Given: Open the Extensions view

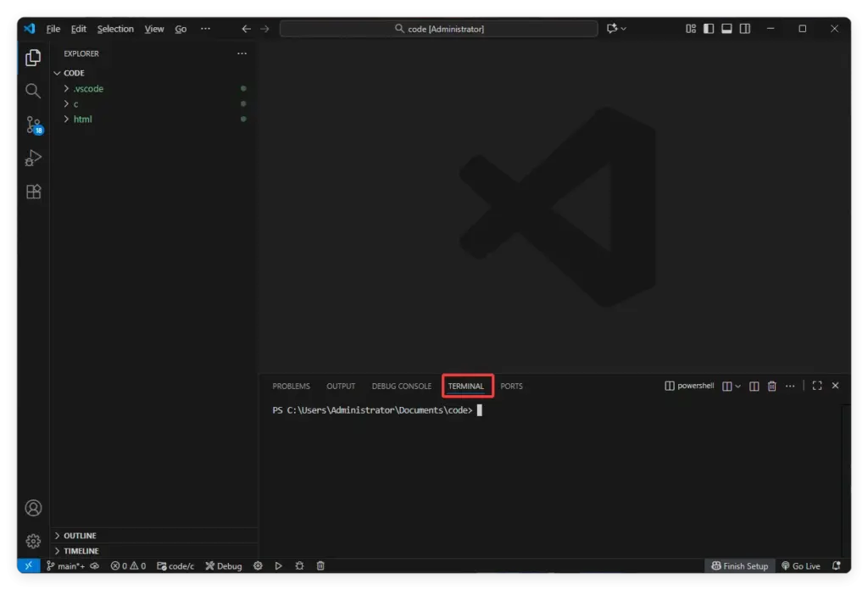Looking at the screenshot, I should pos(33,192).
